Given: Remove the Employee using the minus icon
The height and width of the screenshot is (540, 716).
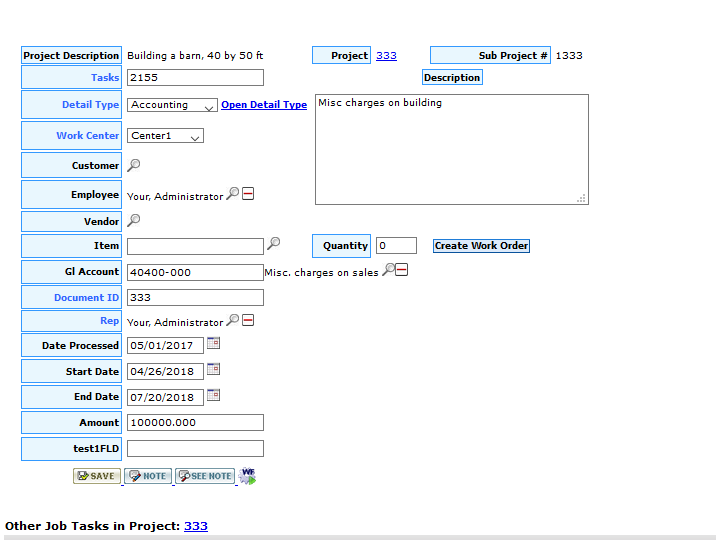Looking at the screenshot, I should pyautogui.click(x=248, y=194).
